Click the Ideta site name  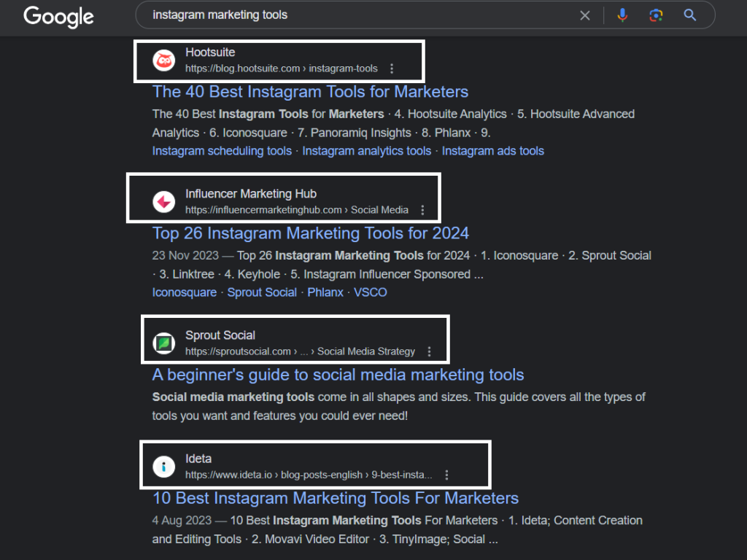point(198,459)
